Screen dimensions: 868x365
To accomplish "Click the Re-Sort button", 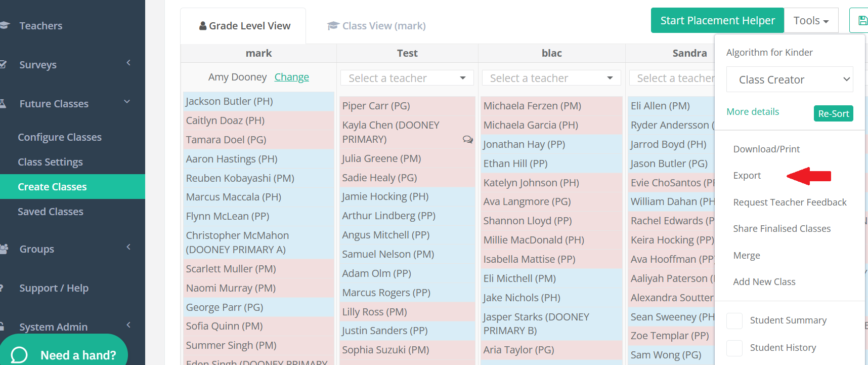I will [x=833, y=113].
